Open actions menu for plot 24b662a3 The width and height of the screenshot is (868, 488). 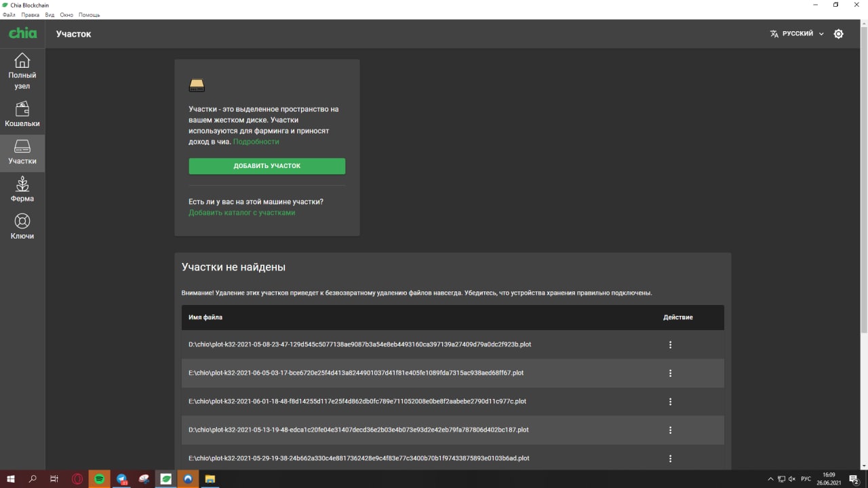click(670, 458)
